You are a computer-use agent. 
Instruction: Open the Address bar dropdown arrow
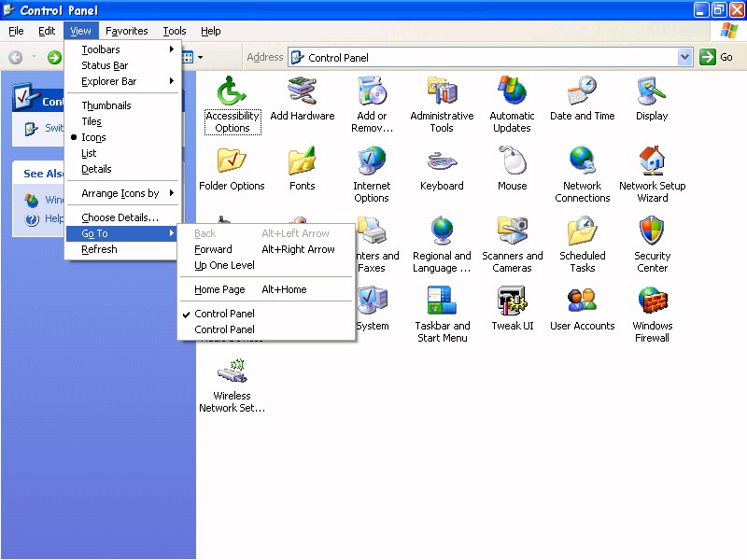click(684, 58)
